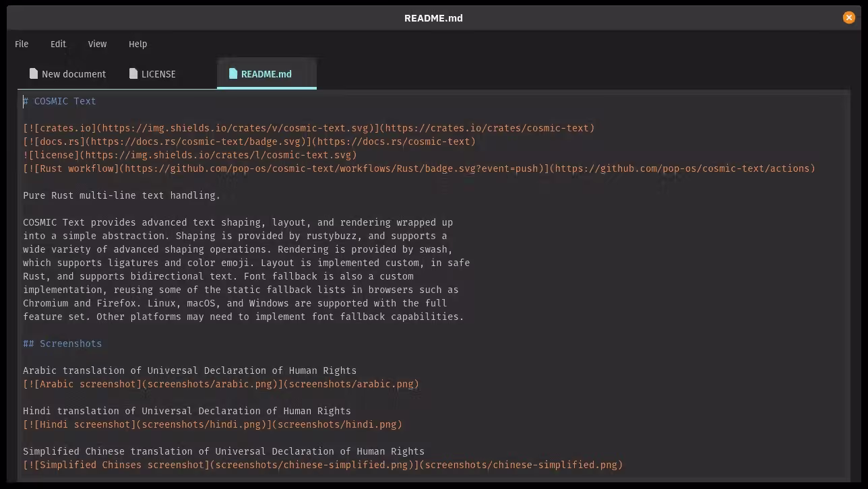Select the README.md tab

[x=266, y=73]
